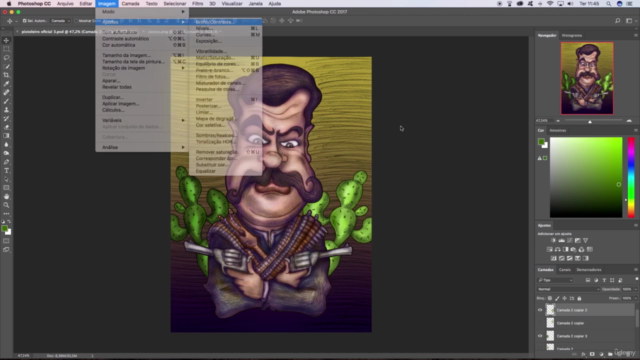
Task: Select the Move tool
Action: [6, 40]
